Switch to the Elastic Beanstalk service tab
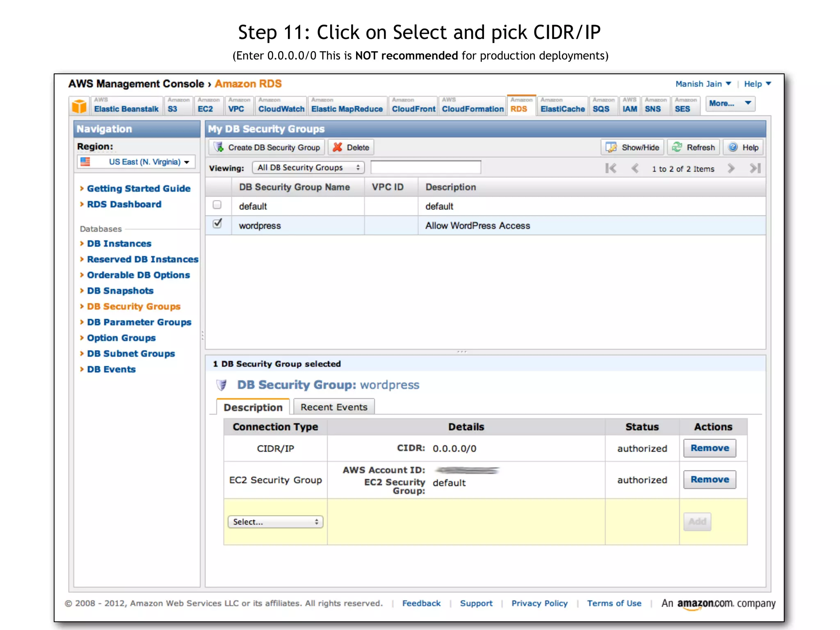Screen dimensions: 840x630 tap(126, 106)
